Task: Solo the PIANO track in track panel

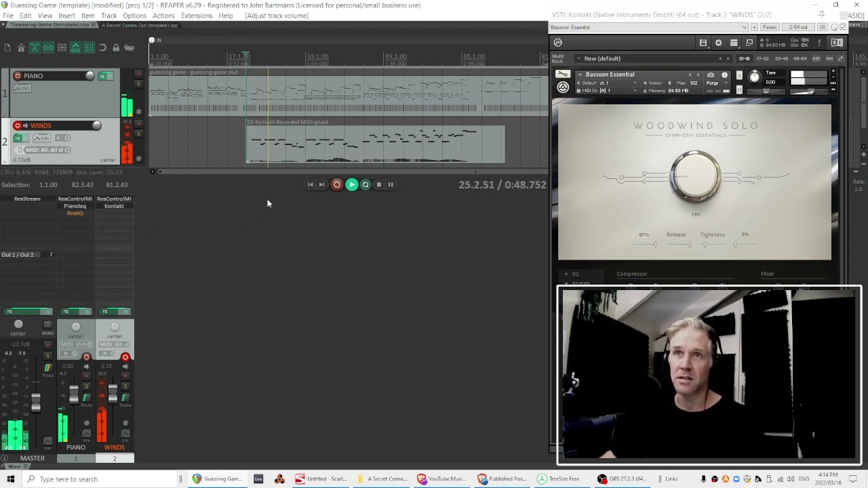Action: [x=138, y=84]
